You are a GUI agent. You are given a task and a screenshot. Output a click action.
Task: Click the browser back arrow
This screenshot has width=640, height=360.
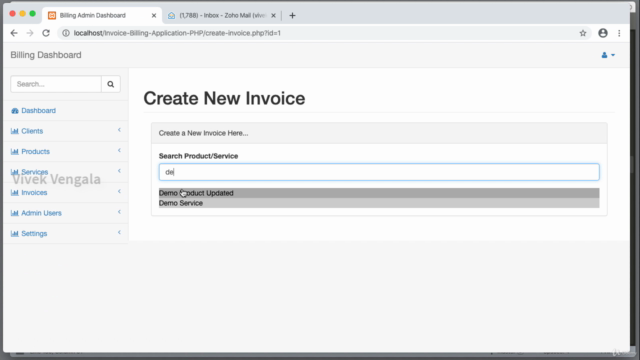click(14, 33)
